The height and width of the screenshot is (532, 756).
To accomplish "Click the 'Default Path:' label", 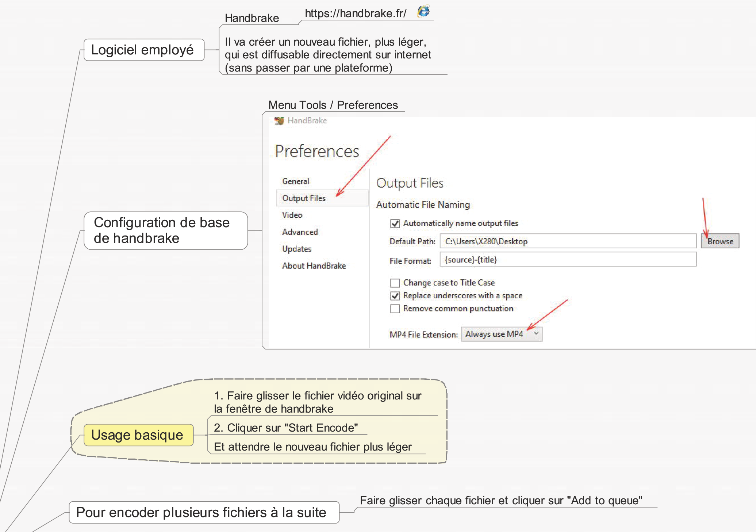I will coord(412,242).
